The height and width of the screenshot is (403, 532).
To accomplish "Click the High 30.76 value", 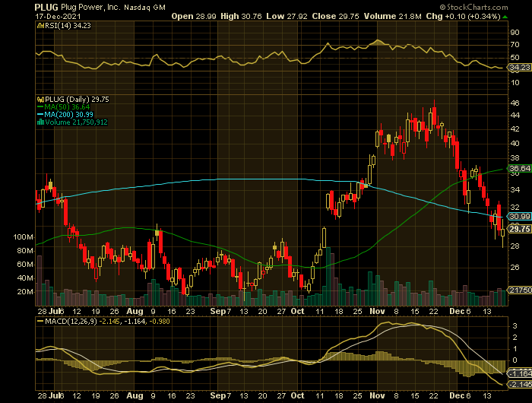I will point(241,16).
